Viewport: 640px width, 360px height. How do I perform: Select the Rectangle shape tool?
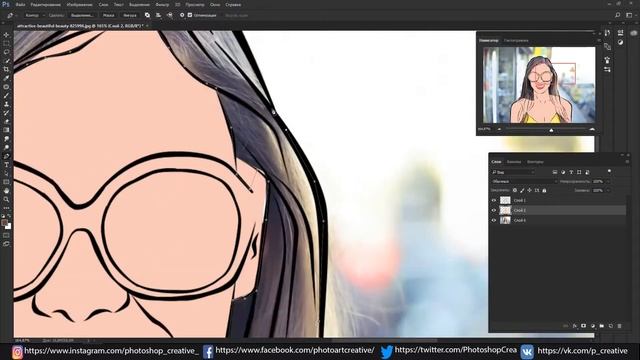[x=6, y=182]
